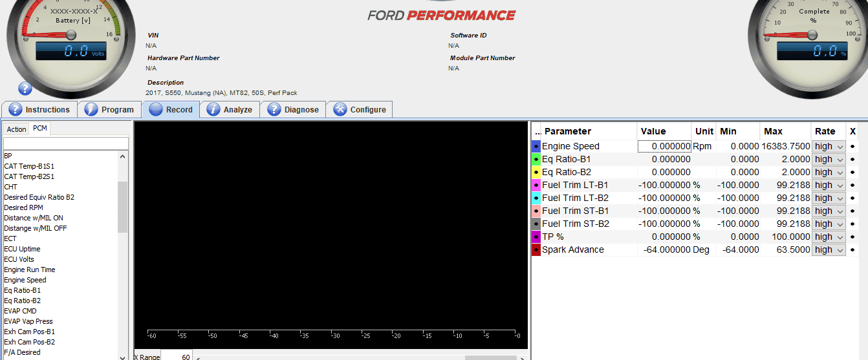Remove Eq Ratio-B1 using its X dot
The image size is (868, 360).
[x=852, y=160]
